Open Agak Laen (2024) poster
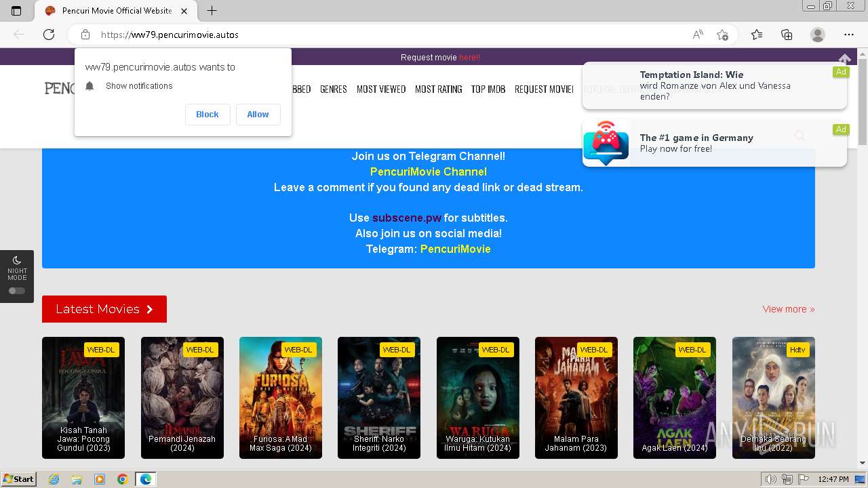The height and width of the screenshot is (488, 868). coord(675,398)
